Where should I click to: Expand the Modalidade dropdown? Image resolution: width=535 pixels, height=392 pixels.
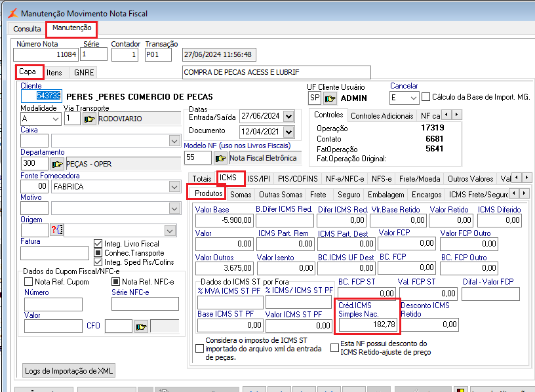pyautogui.click(x=54, y=119)
